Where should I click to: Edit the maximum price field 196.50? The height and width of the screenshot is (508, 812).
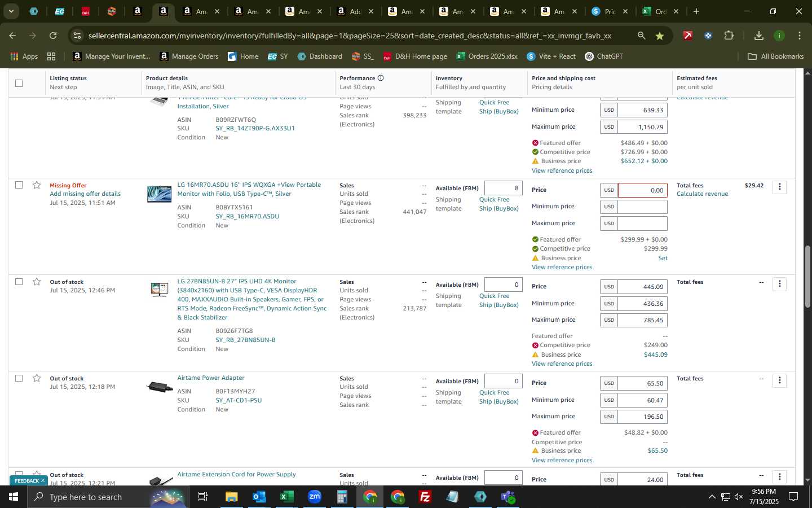pos(642,417)
